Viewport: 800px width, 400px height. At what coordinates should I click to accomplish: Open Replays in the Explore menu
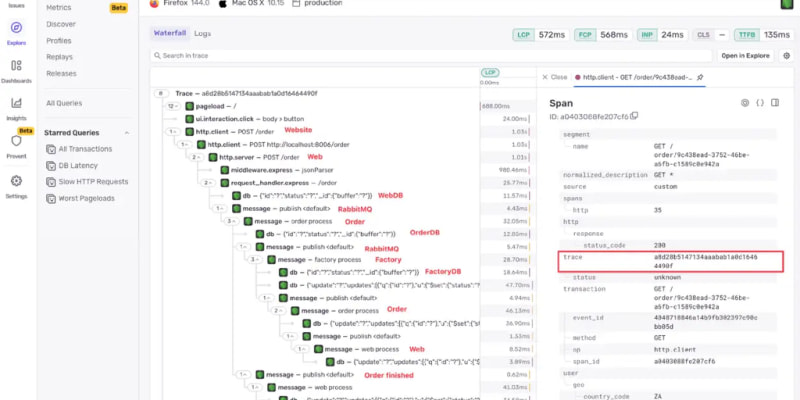click(59, 57)
